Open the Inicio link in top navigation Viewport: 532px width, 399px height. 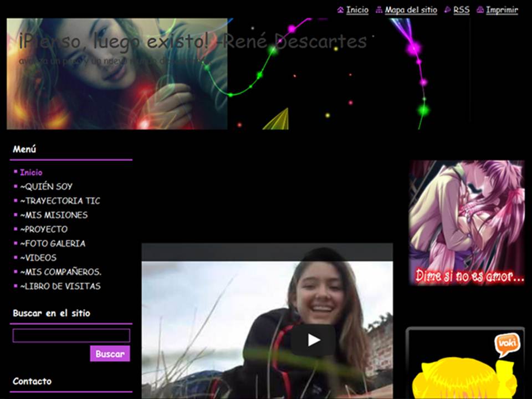357,10
